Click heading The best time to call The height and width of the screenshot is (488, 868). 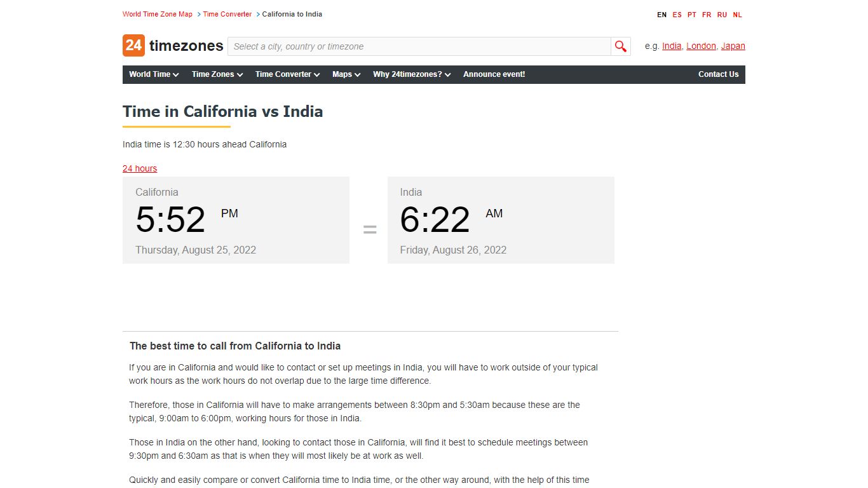[x=235, y=346]
